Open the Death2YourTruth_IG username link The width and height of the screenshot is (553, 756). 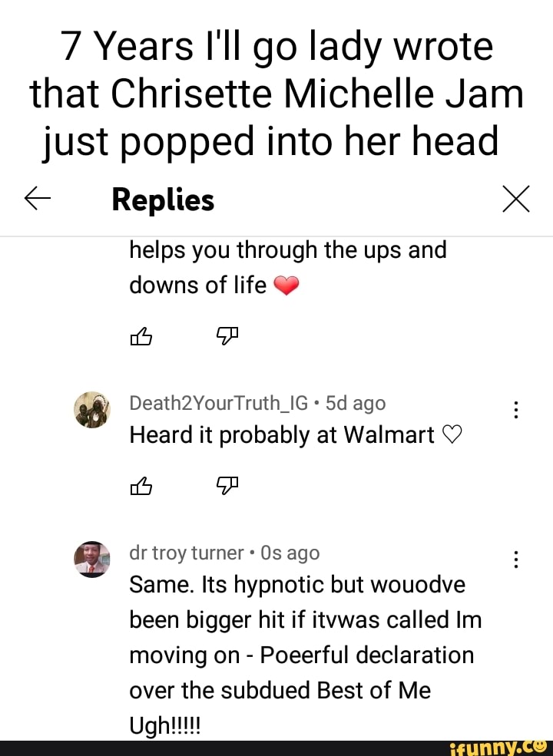tap(219, 403)
